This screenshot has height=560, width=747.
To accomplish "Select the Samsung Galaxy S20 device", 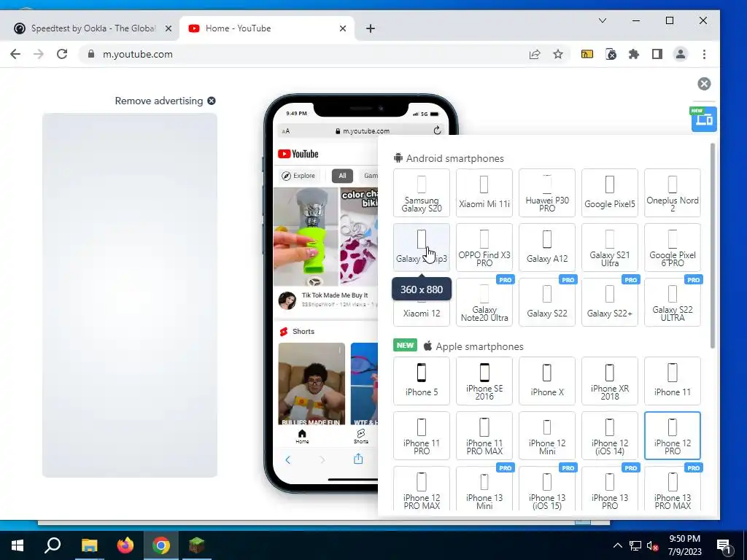I will pyautogui.click(x=422, y=192).
